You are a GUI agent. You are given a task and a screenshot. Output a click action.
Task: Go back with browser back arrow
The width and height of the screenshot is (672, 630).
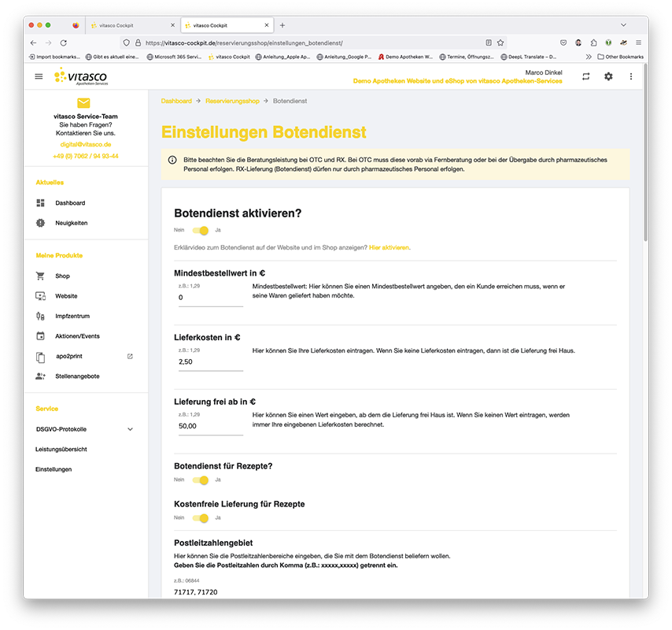[x=33, y=43]
